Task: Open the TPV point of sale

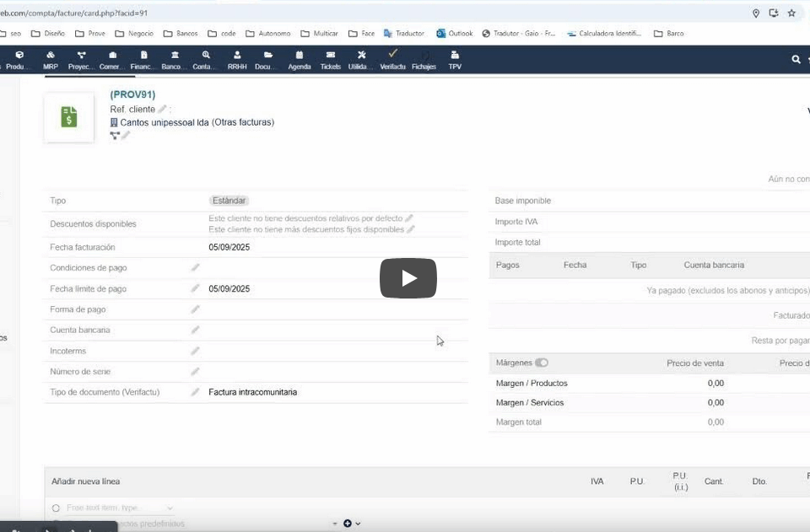Action: point(455,60)
